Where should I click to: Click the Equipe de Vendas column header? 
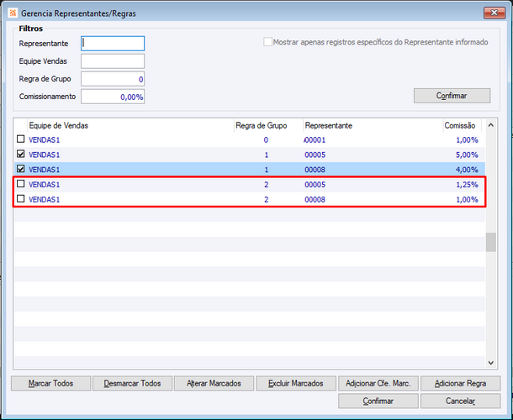click(x=130, y=125)
